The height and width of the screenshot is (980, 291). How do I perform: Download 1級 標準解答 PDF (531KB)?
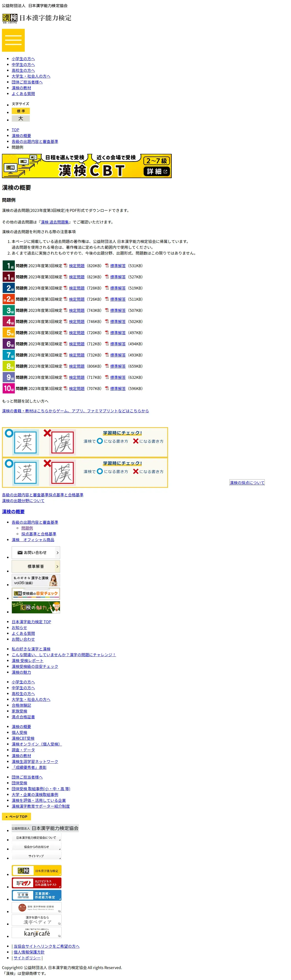[118, 266]
